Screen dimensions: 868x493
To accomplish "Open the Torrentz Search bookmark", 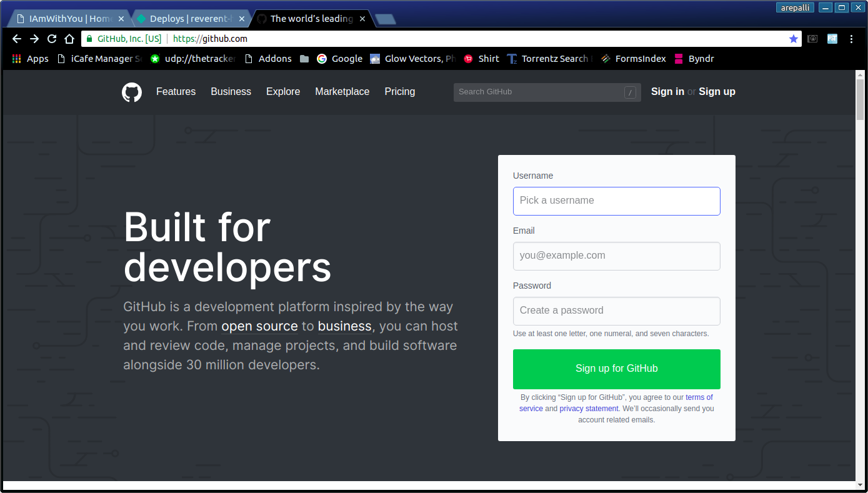I will 549,59.
